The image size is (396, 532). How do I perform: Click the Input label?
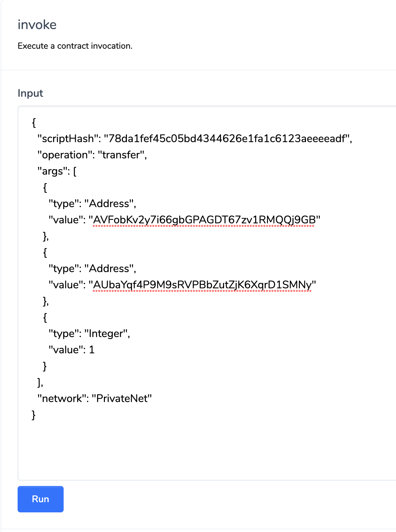click(x=30, y=93)
